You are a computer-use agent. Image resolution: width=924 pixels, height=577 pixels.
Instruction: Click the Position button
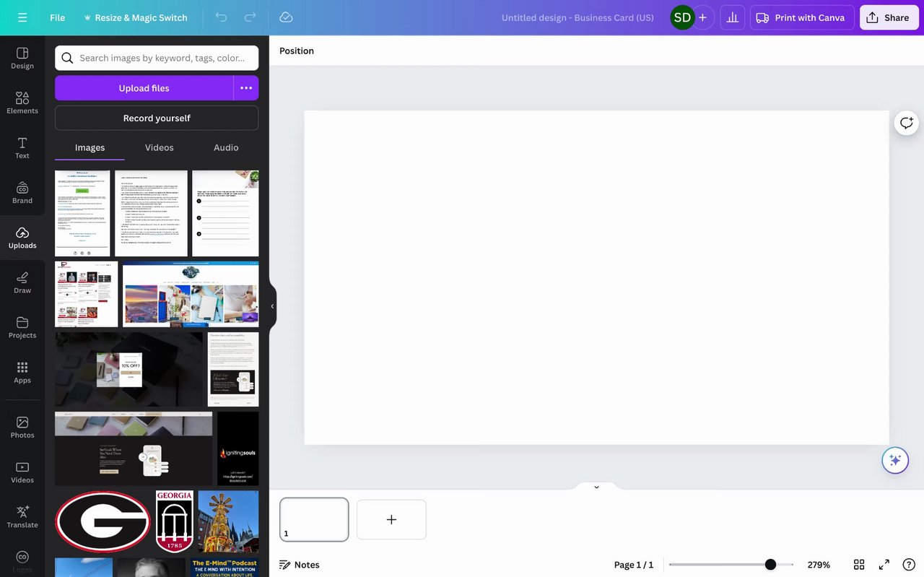[297, 51]
